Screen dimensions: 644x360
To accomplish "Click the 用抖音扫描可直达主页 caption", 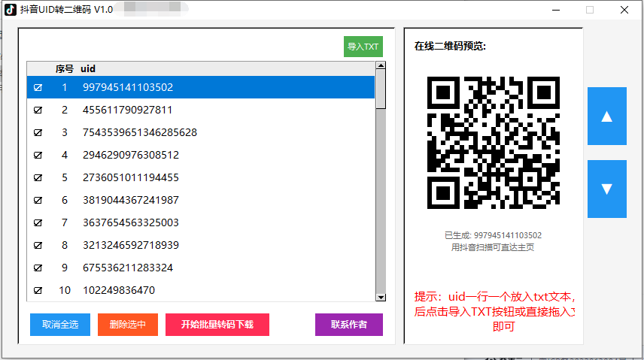I will coord(493,247).
